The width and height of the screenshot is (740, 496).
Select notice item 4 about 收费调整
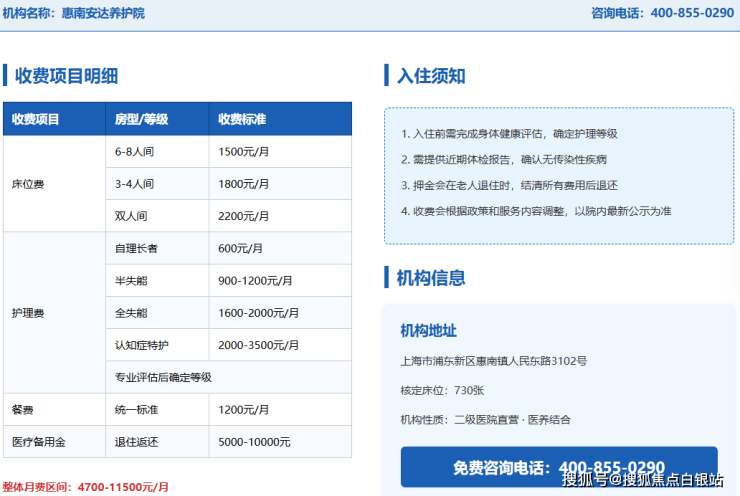(x=536, y=211)
